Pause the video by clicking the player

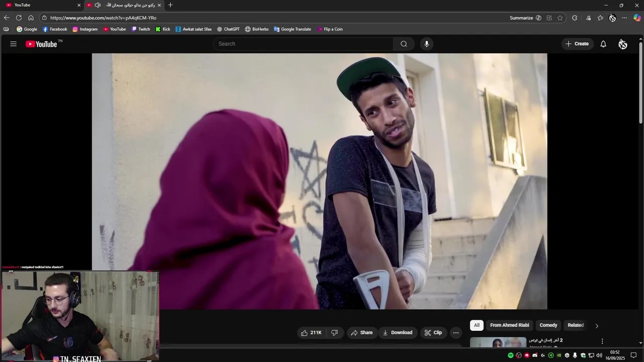point(319,181)
